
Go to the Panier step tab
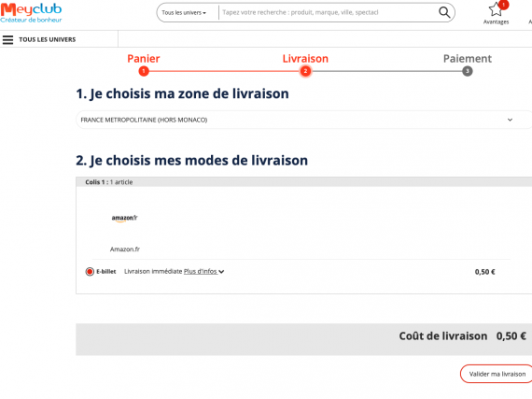click(144, 59)
